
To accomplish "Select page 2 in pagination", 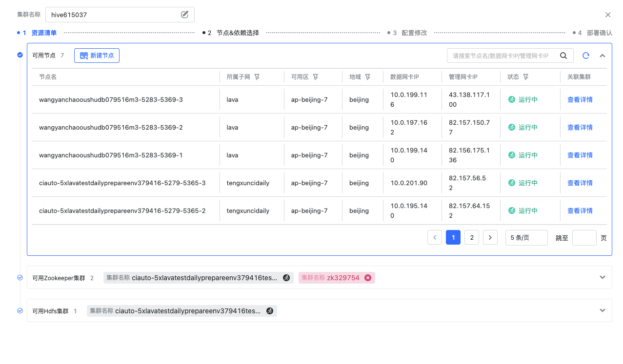I will [x=472, y=237].
